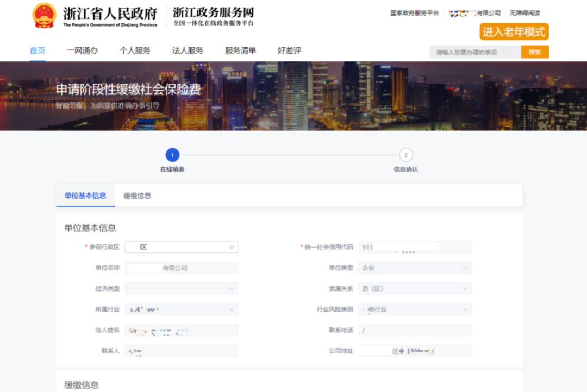Select step 2 信息确认 circle

pos(406,155)
